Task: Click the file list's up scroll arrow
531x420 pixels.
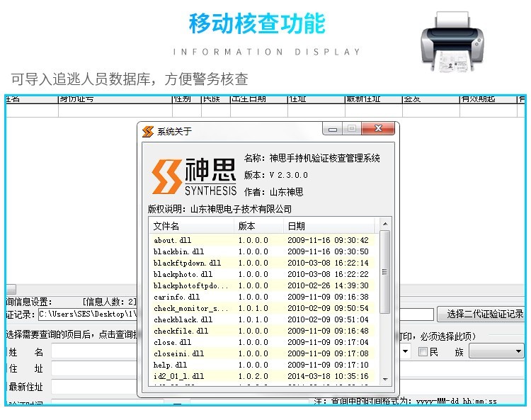Action: coord(385,224)
